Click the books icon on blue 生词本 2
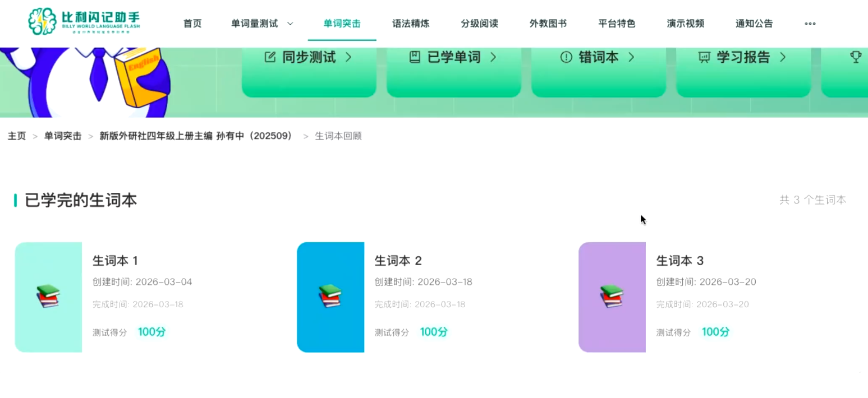This screenshot has width=868, height=398. coord(330,297)
